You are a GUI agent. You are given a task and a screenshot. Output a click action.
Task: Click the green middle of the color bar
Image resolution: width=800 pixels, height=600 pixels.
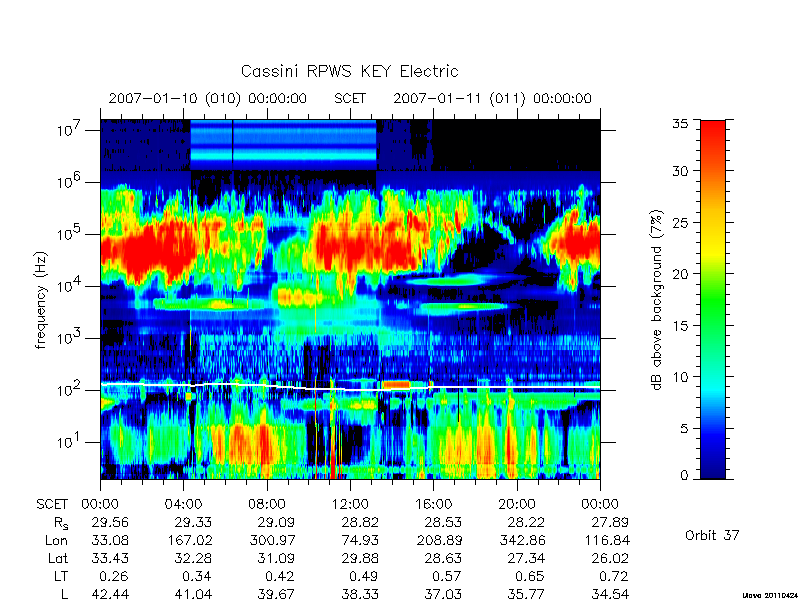(x=713, y=299)
